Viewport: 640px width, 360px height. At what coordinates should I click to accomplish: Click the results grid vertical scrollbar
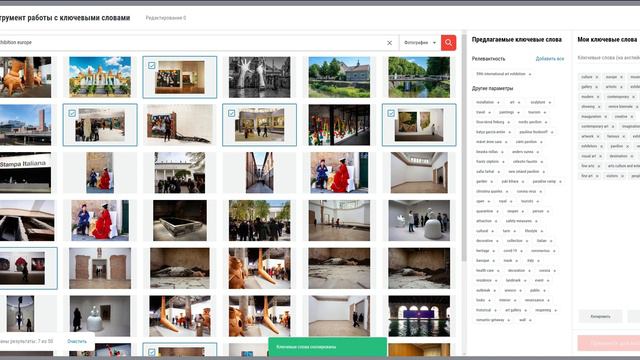pos(464,147)
